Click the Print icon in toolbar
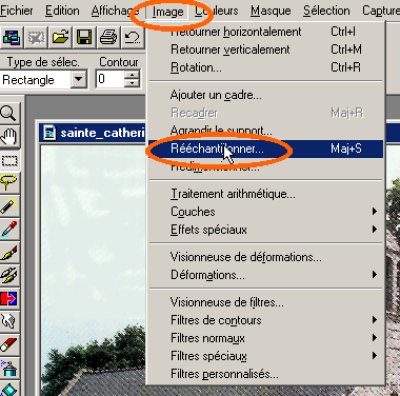Image resolution: width=400 pixels, height=396 pixels. (x=108, y=37)
